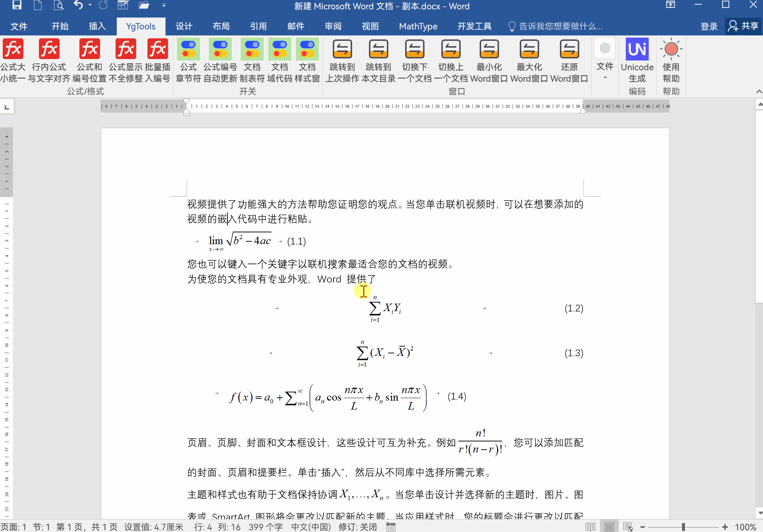Click 公式大小统一 formula icon

coord(13,49)
